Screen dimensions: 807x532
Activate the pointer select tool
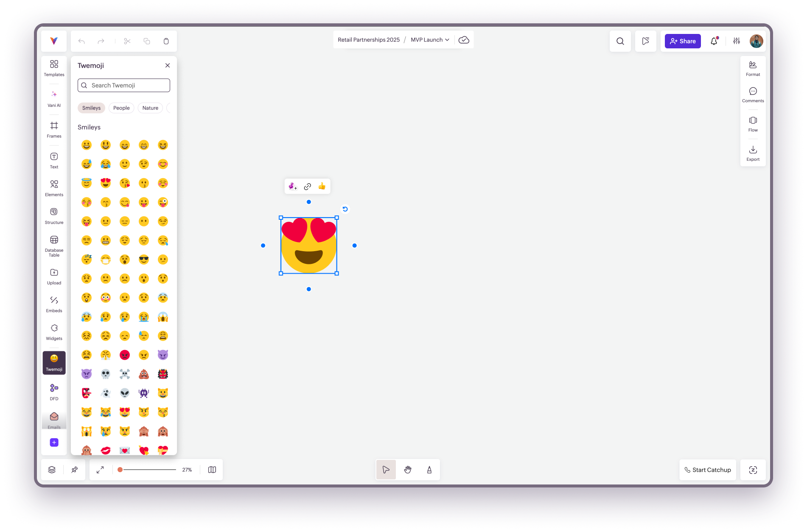(386, 470)
